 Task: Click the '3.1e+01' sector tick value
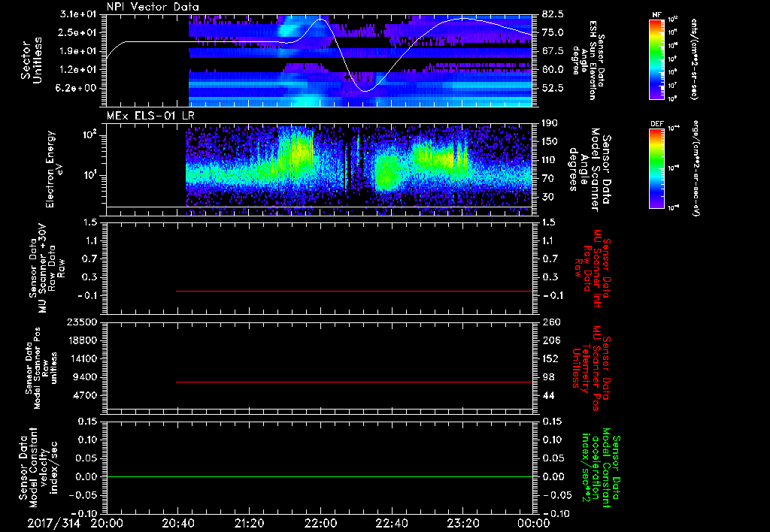point(78,14)
